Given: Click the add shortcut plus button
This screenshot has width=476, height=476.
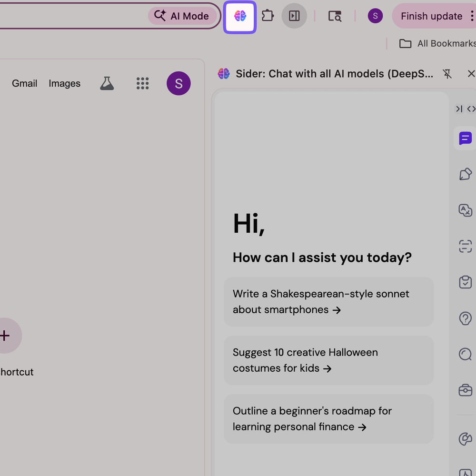Looking at the screenshot, I should pyautogui.click(x=5, y=336).
